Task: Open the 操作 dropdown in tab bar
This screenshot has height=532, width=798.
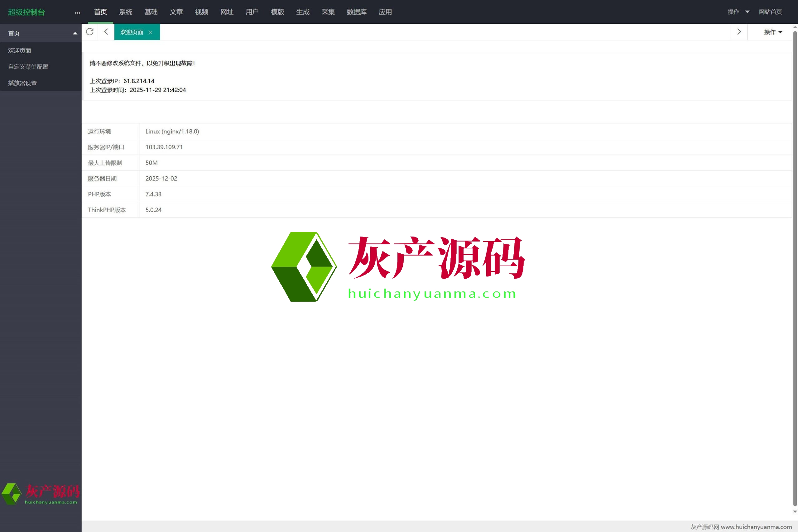Action: [773, 32]
